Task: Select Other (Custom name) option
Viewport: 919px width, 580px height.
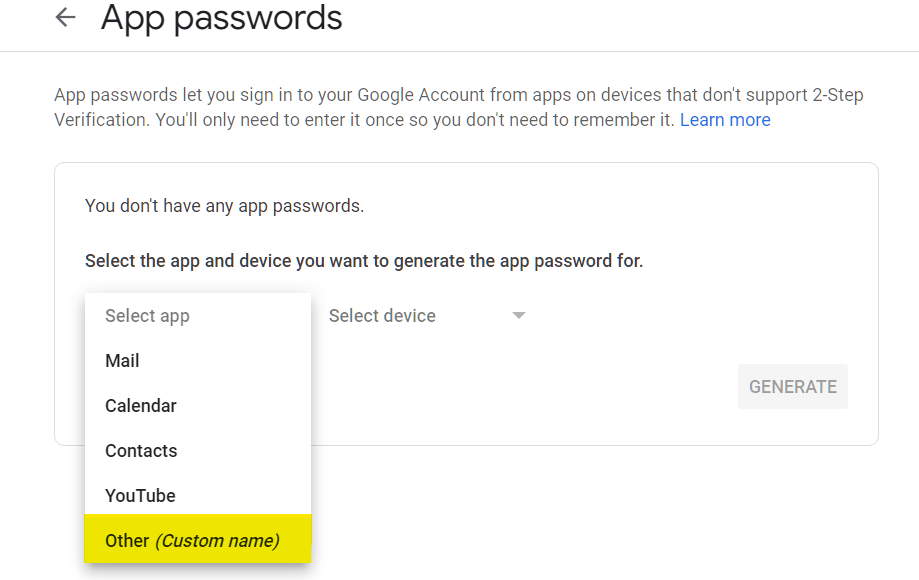Action: 198,540
